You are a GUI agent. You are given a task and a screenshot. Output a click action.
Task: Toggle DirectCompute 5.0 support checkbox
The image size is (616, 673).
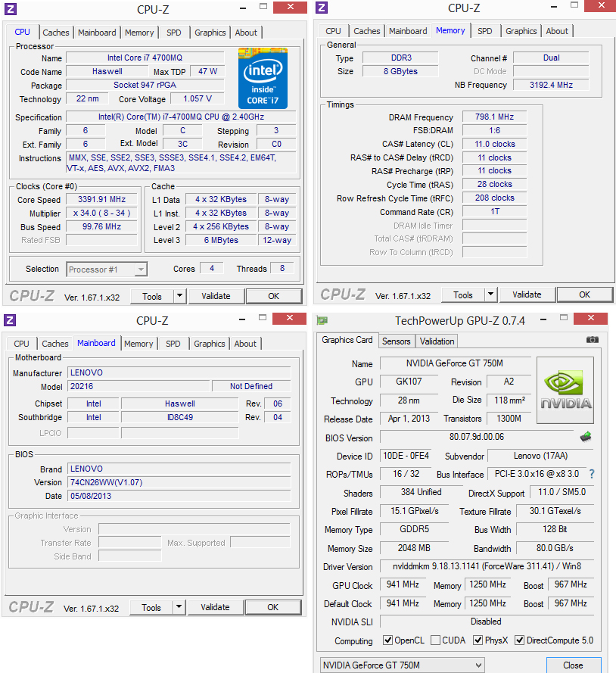(519, 640)
